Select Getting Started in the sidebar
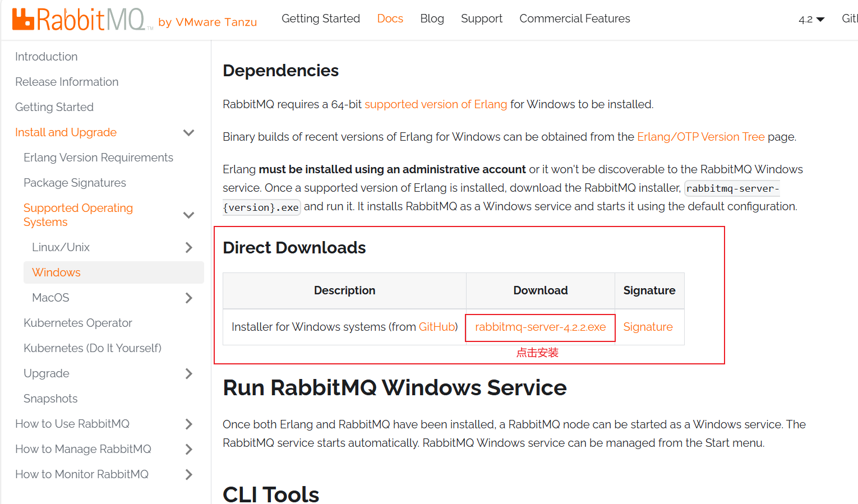 [x=54, y=107]
